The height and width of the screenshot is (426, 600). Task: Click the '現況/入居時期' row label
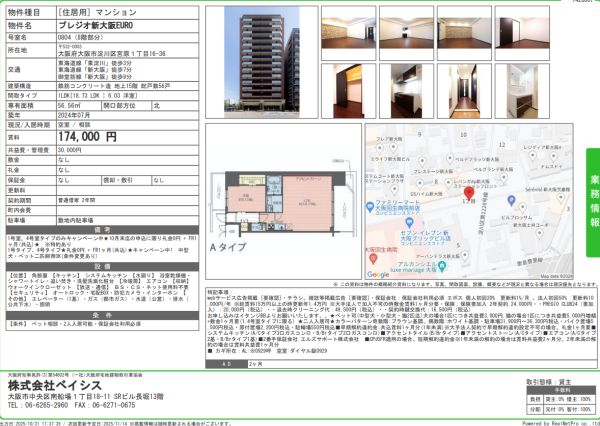29,125
